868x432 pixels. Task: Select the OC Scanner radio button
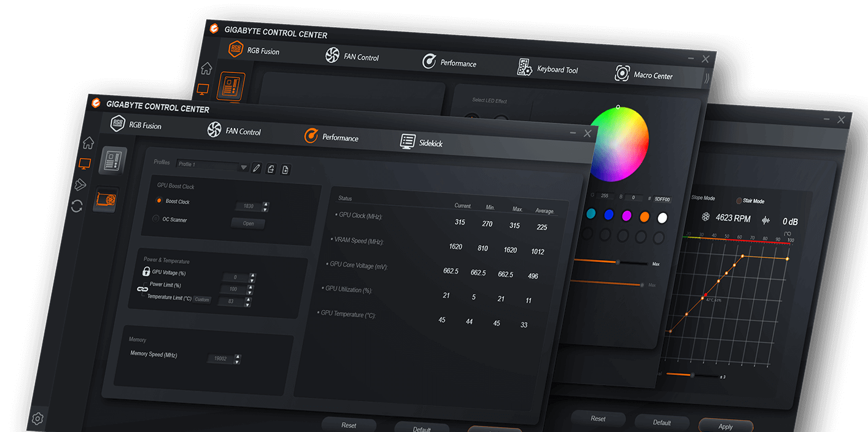click(155, 218)
